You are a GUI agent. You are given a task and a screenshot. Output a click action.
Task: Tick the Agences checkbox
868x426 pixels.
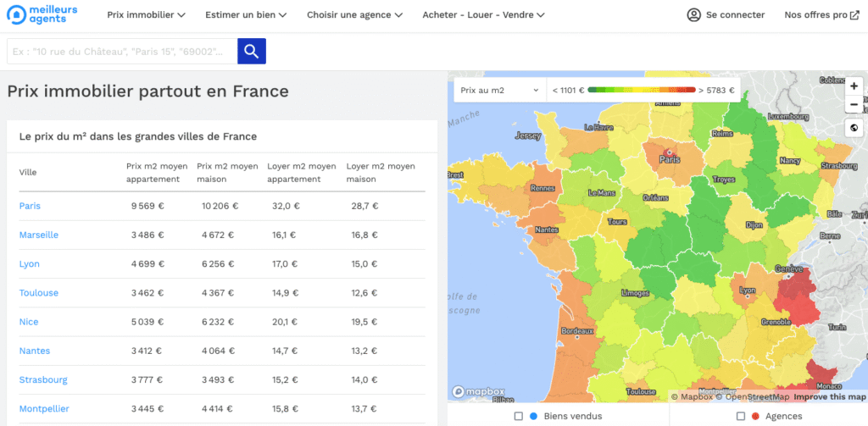tap(741, 416)
